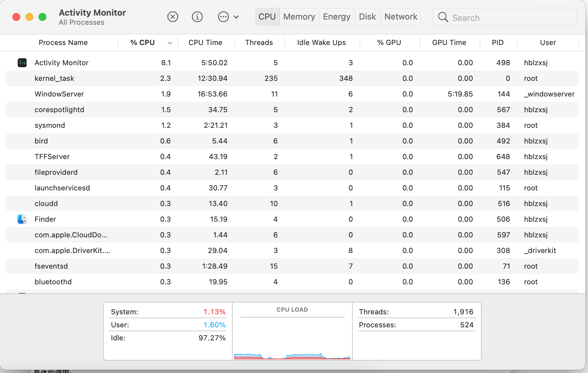Sort by CPU Time column header

point(205,42)
